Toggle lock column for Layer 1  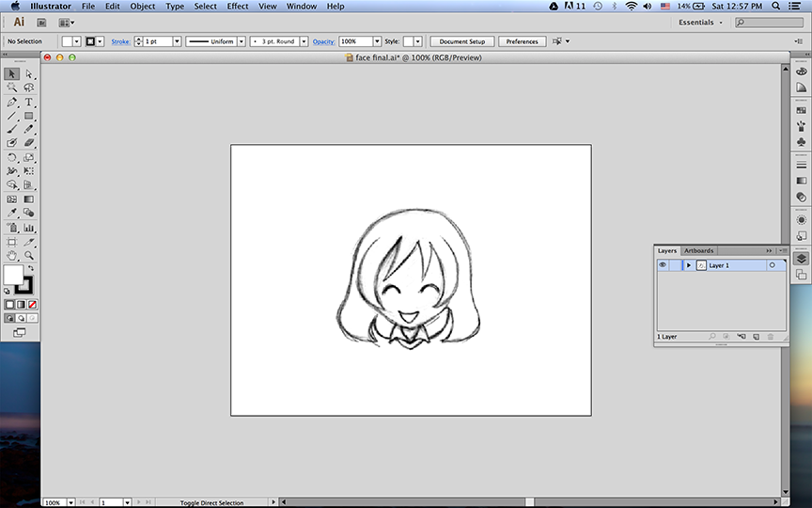pos(676,265)
